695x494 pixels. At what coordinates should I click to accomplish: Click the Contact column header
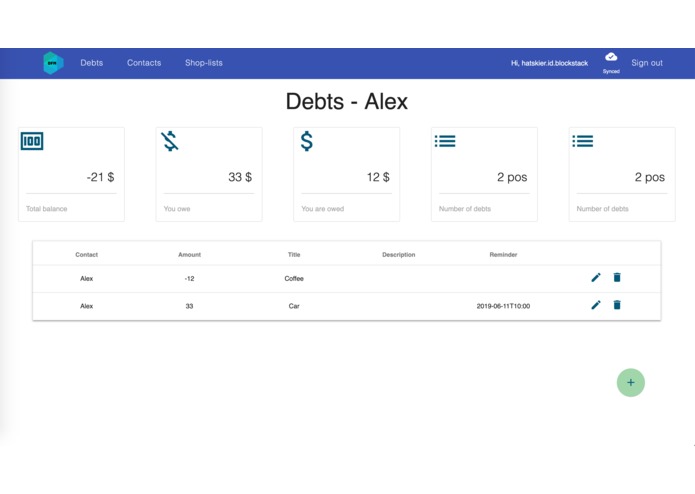86,255
